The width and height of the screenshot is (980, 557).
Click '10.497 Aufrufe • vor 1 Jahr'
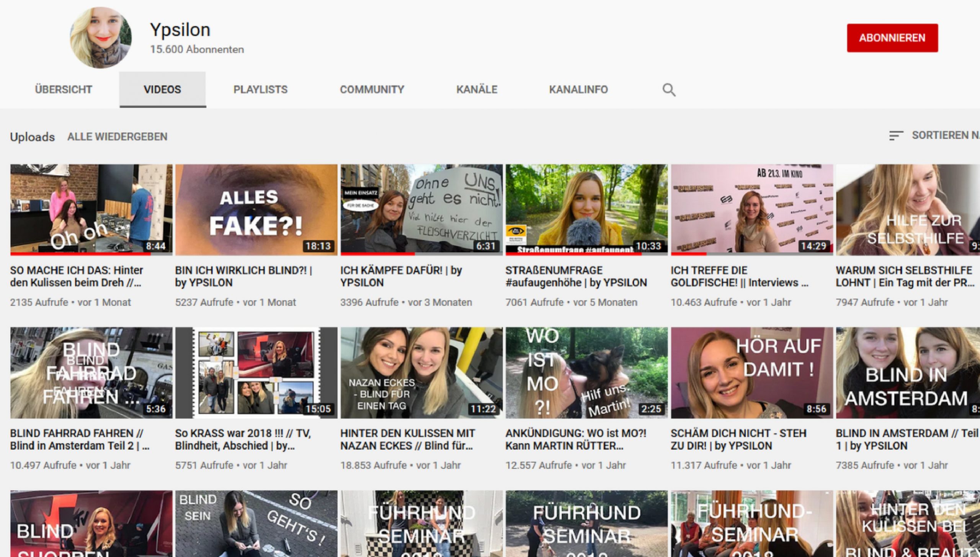pos(70,466)
